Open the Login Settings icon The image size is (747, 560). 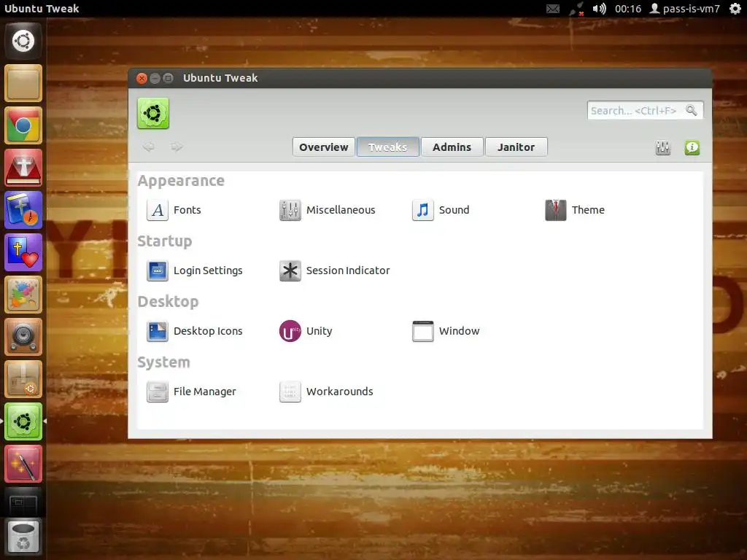tap(158, 271)
